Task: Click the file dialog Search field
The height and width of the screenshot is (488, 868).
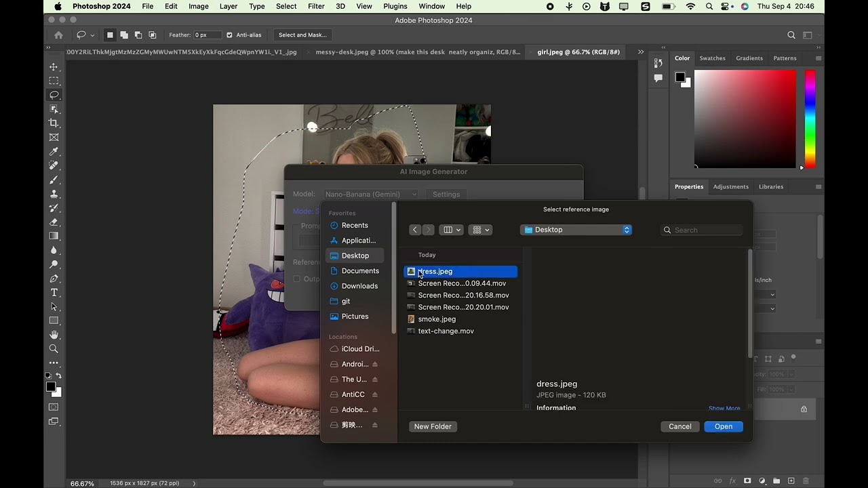Action: 701,230
